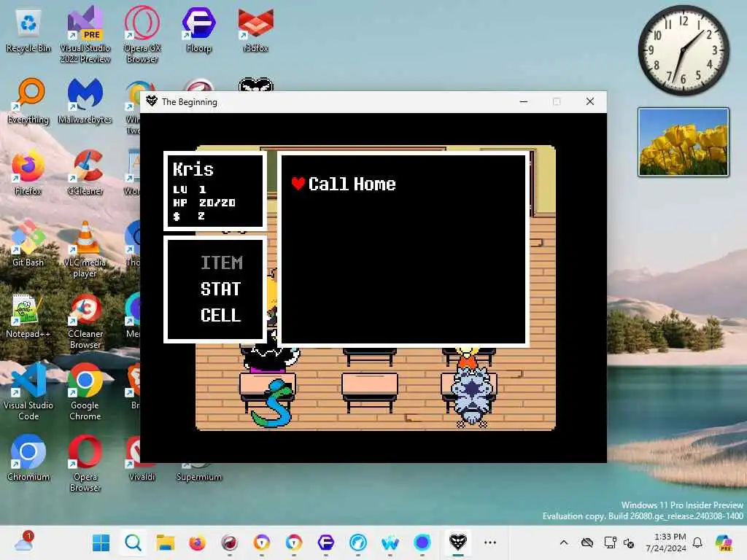This screenshot has width=747, height=560.
Task: Click the muted volume tray icon
Action: click(x=629, y=542)
